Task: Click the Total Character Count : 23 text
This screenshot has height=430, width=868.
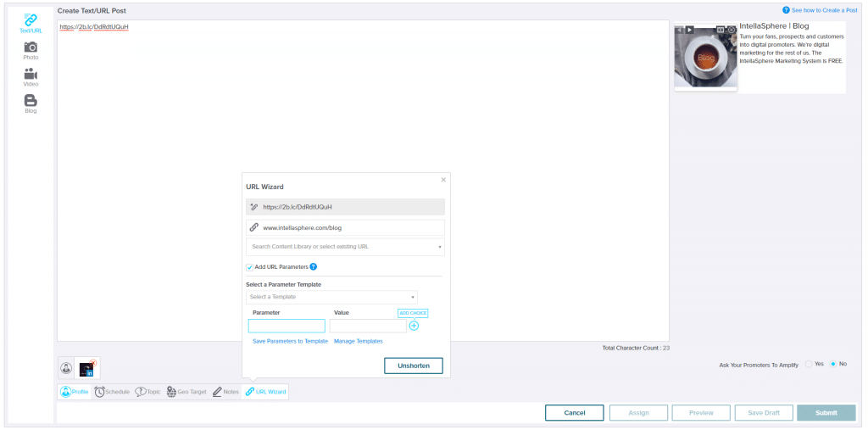Action: click(636, 348)
